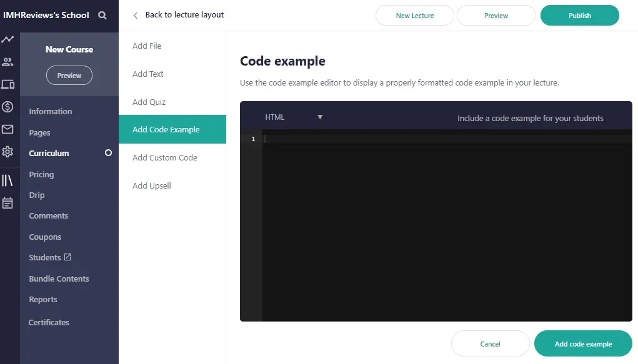The width and height of the screenshot is (638, 364).
Task: Click the Curriculum status circle indicator
Action: (x=108, y=153)
